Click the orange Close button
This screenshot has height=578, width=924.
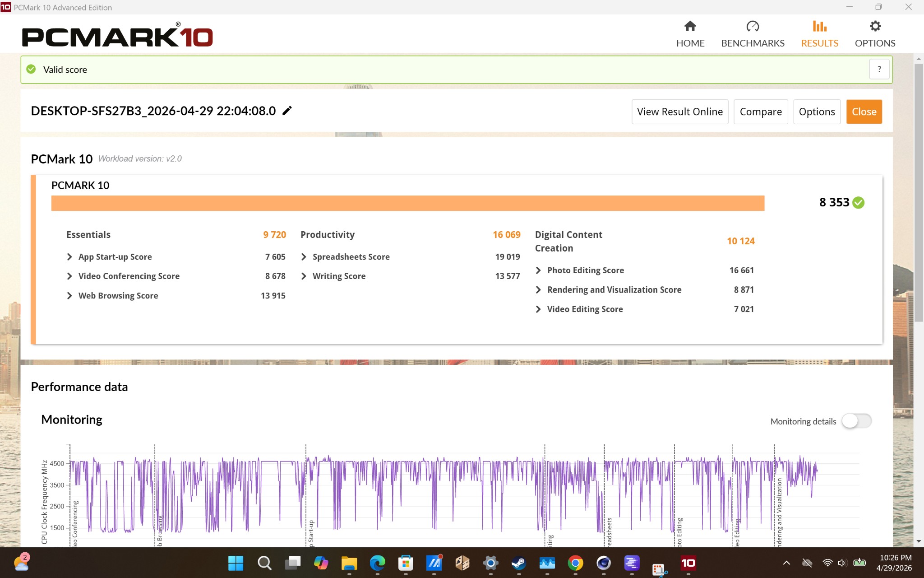pyautogui.click(x=864, y=112)
